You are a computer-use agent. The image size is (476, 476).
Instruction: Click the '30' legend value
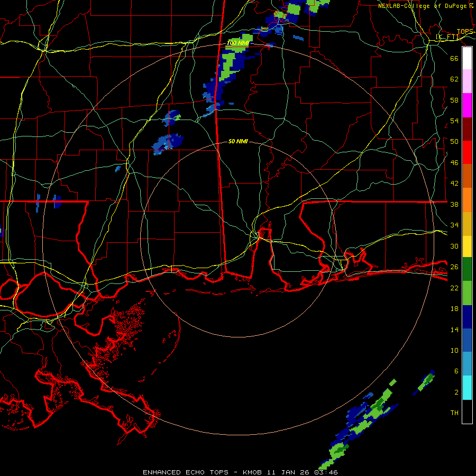[454, 246]
